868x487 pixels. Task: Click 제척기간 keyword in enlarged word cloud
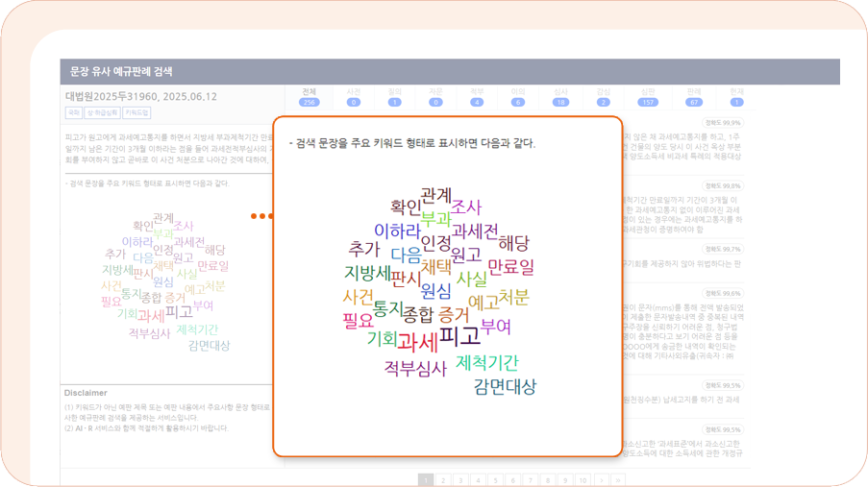point(486,362)
